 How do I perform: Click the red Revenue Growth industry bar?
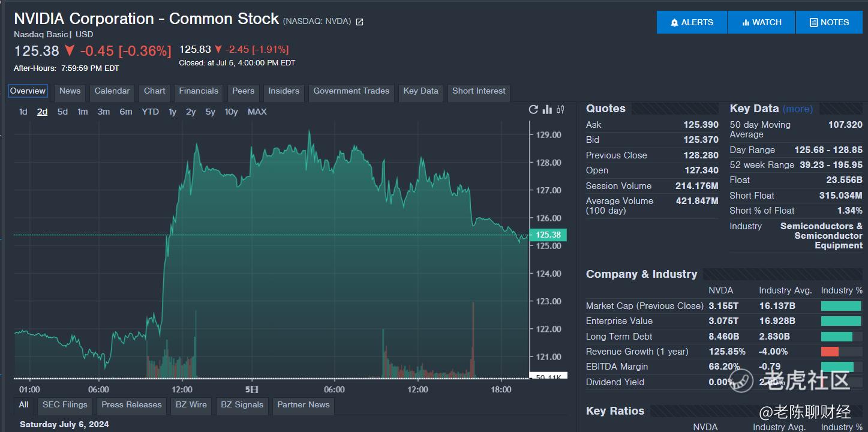(x=830, y=352)
